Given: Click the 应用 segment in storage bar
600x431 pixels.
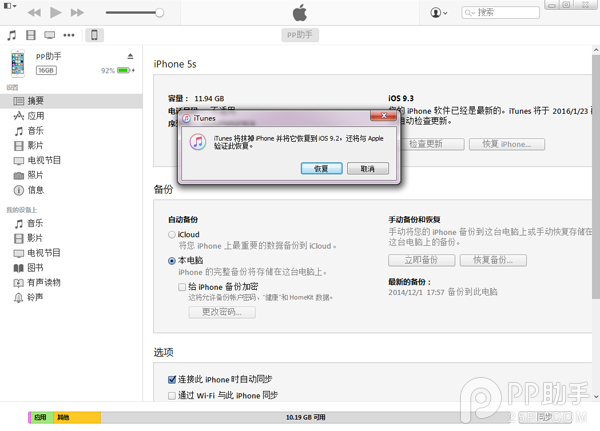Looking at the screenshot, I should 42,417.
